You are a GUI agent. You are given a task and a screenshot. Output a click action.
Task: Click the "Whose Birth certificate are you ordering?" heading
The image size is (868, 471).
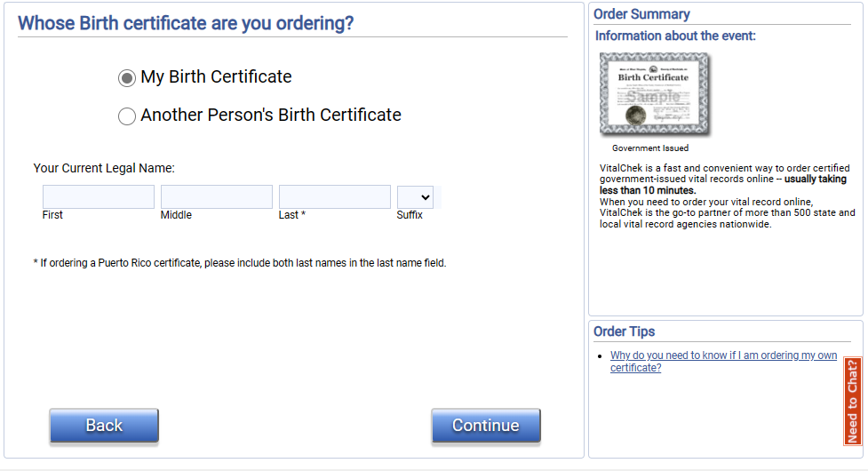pos(186,23)
